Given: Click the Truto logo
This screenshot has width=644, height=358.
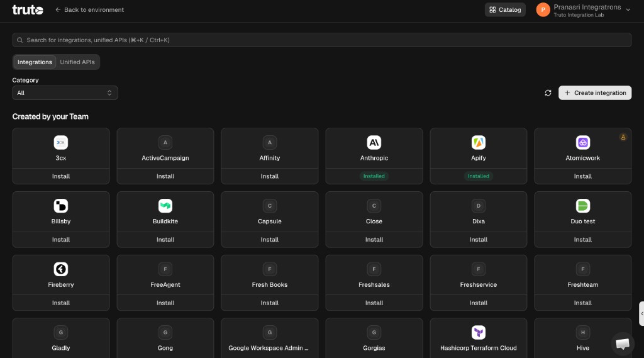Looking at the screenshot, I should tap(28, 9).
